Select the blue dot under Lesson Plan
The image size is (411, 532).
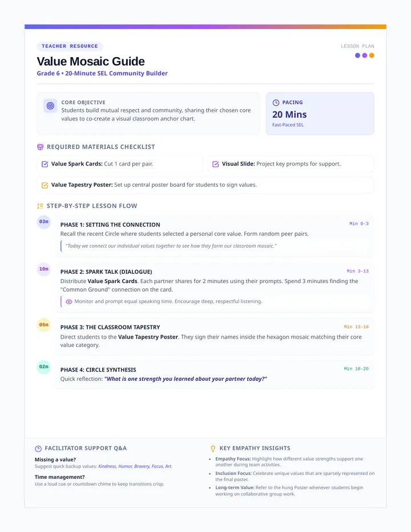(x=357, y=55)
